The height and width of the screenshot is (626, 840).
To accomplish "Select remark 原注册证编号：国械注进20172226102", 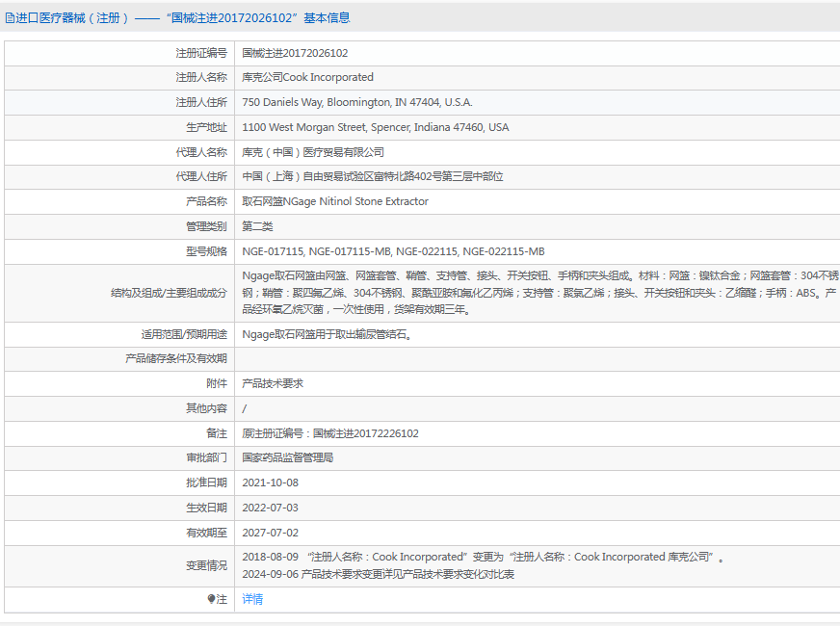I will (x=330, y=433).
